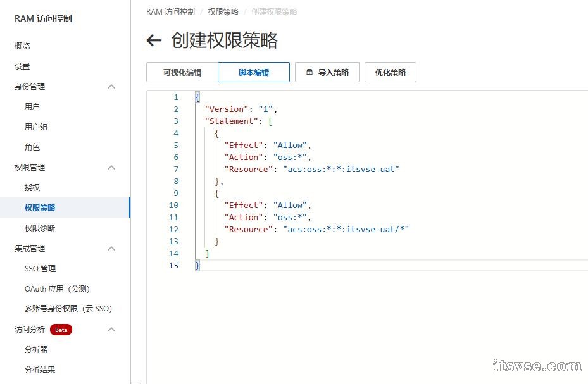Viewport: 588px width, 384px height.
Task: Open 设置 in the sidebar
Action: 22,66
